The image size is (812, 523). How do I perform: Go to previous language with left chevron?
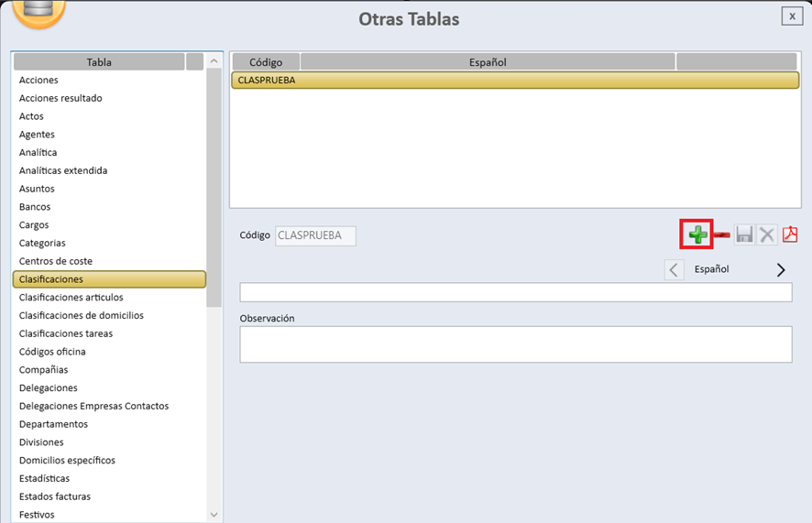tap(674, 269)
